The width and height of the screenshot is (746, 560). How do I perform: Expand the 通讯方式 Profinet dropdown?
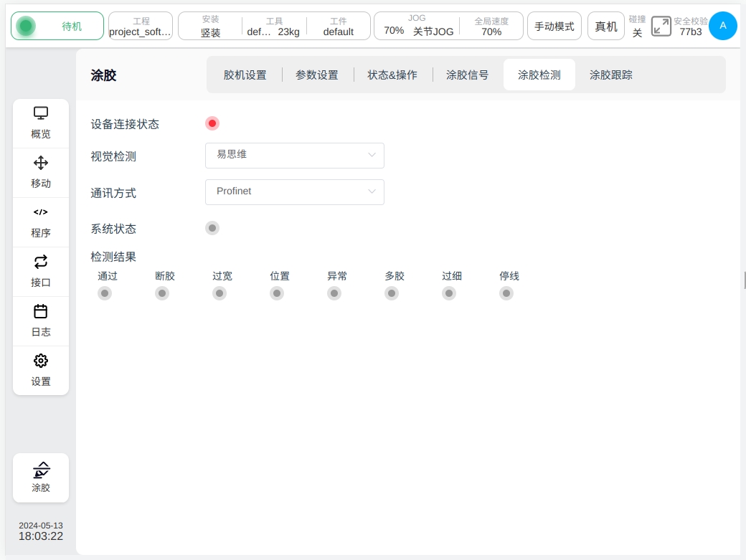295,192
